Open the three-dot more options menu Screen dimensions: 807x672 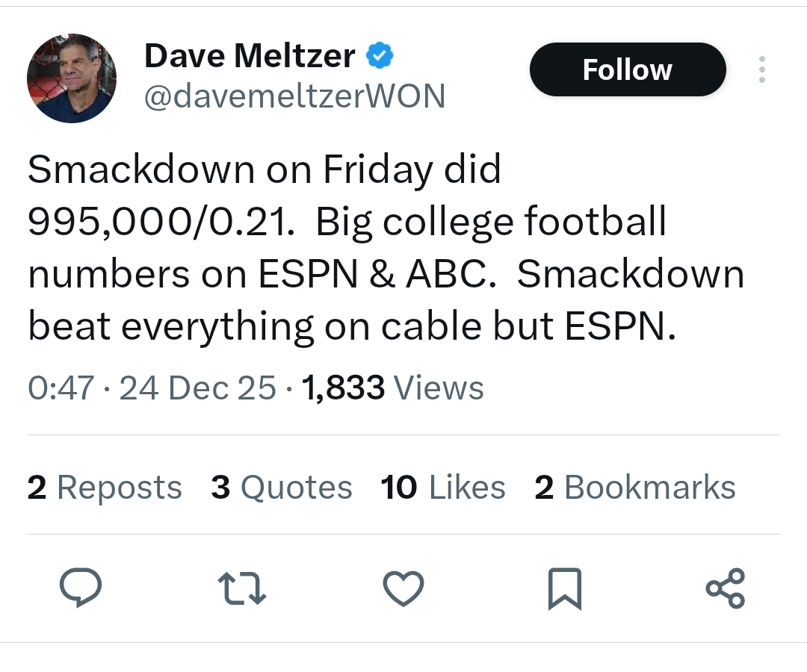coord(761,69)
